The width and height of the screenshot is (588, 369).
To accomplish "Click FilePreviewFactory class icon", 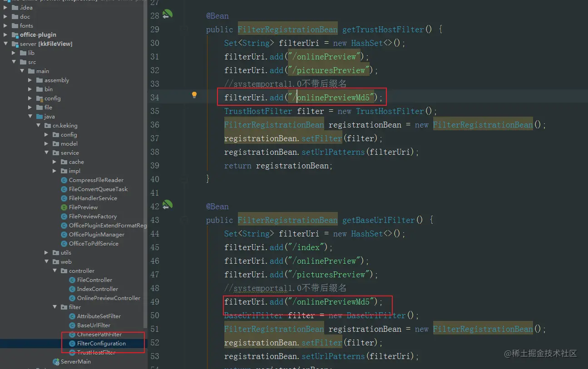I will tap(64, 216).
